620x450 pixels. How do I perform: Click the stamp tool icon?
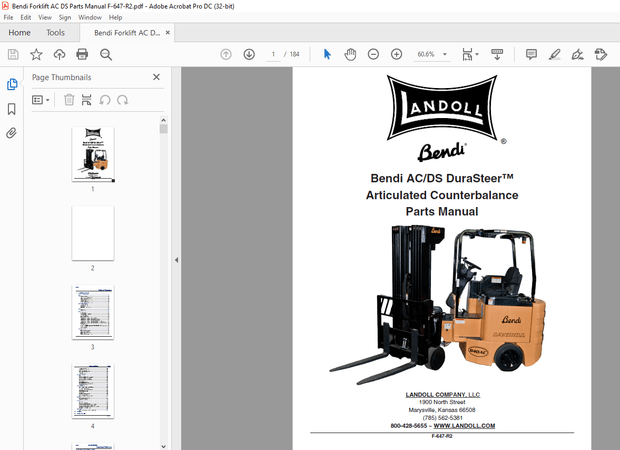point(601,54)
